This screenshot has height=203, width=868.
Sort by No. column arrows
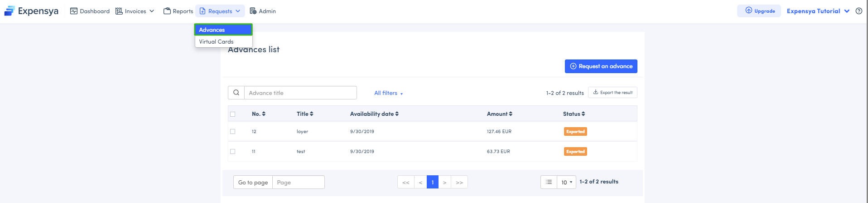(264, 114)
